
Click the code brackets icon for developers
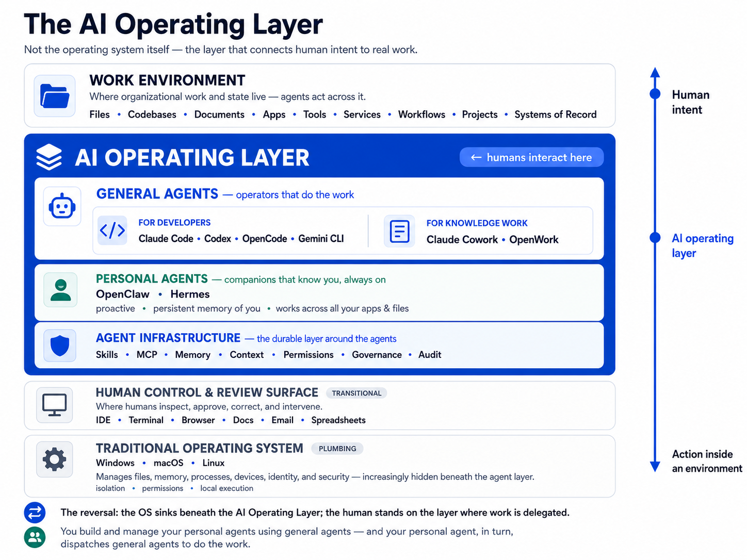pos(112,230)
